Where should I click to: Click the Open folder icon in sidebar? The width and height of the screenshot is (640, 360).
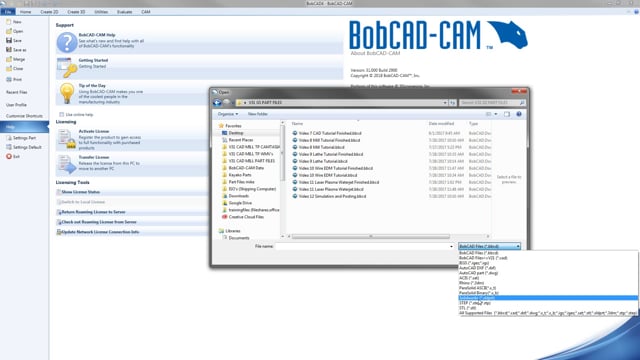[9, 31]
